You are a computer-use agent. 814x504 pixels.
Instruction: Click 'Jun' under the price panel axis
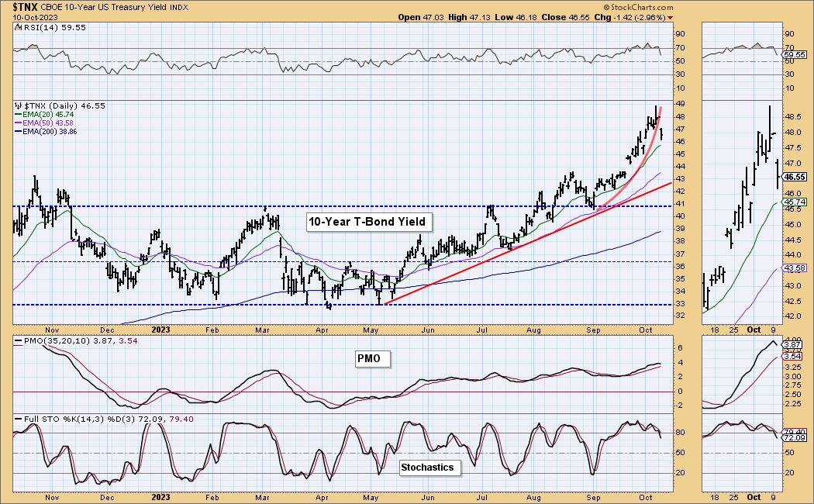(427, 330)
